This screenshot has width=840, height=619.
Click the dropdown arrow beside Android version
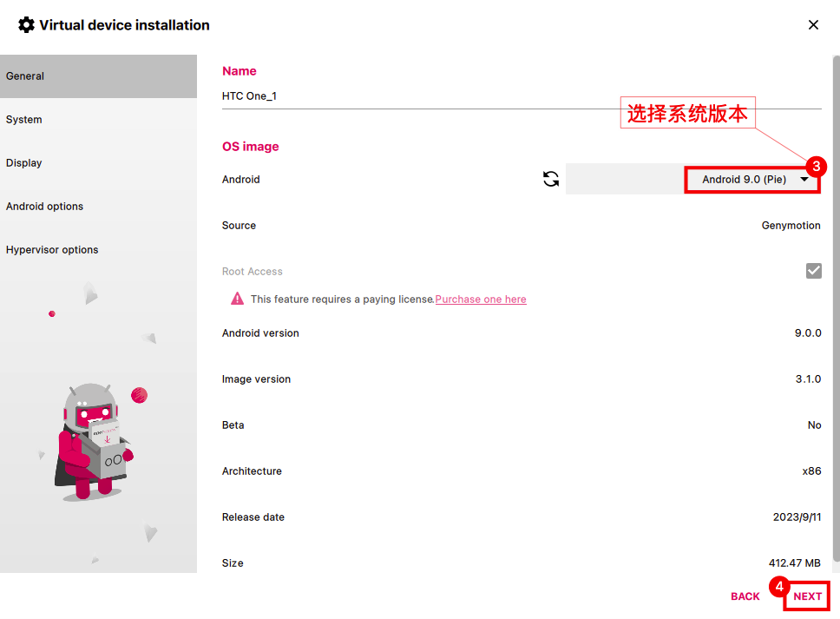(805, 180)
